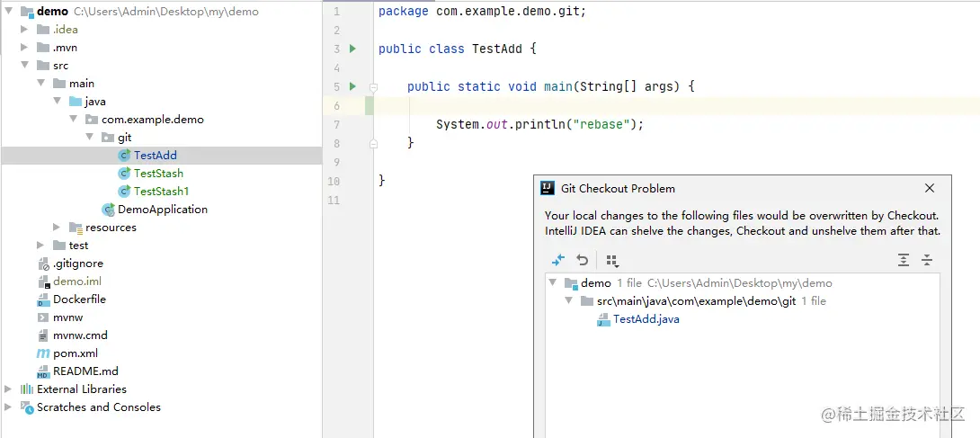The width and height of the screenshot is (980, 438).
Task: Select the .gitignore file
Action: (x=78, y=264)
